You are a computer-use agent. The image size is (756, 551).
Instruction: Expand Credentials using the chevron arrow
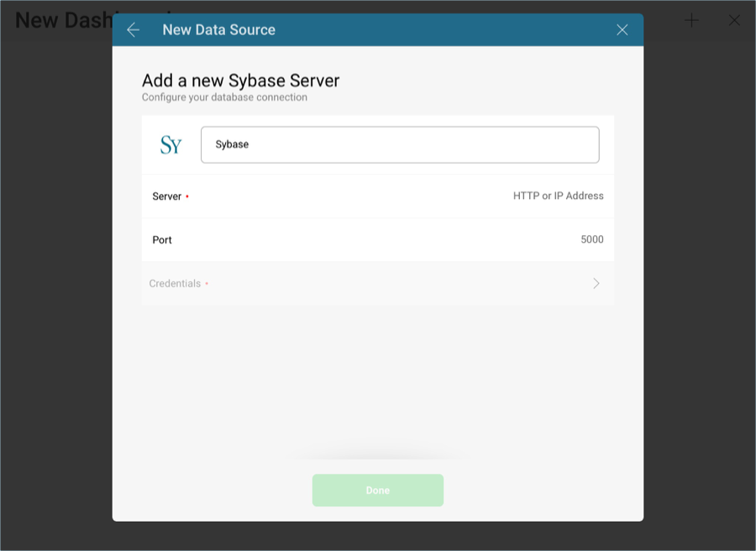point(596,284)
